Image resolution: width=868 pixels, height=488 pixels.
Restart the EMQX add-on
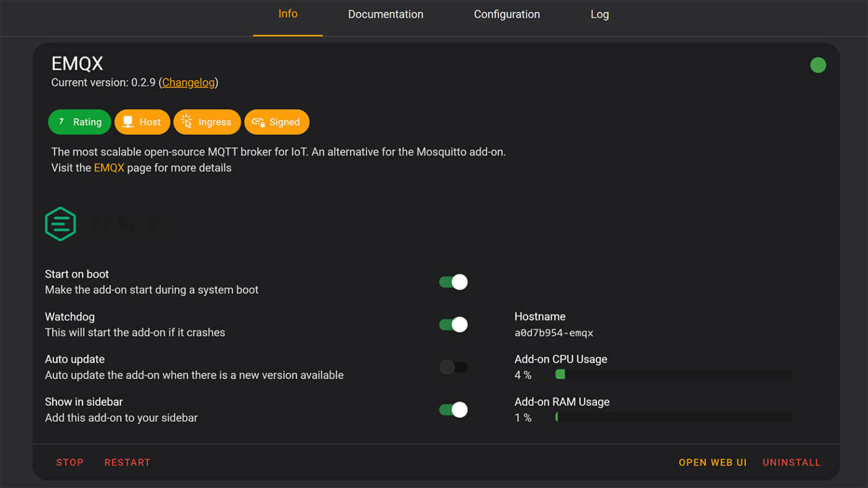[127, 462]
